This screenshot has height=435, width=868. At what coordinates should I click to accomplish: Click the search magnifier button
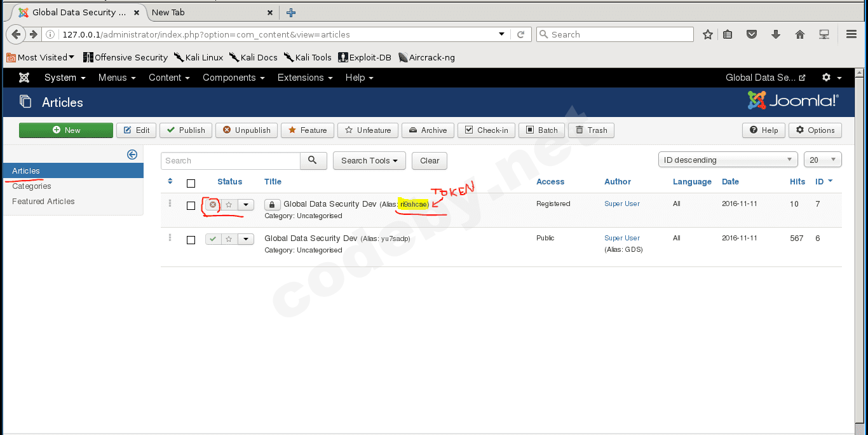click(x=313, y=160)
